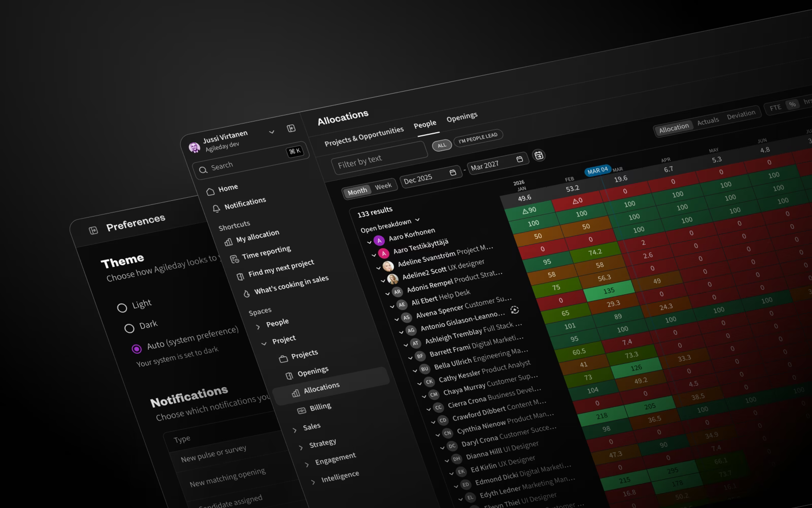Click the Find my next project icon
The width and height of the screenshot is (812, 508).
click(x=240, y=277)
